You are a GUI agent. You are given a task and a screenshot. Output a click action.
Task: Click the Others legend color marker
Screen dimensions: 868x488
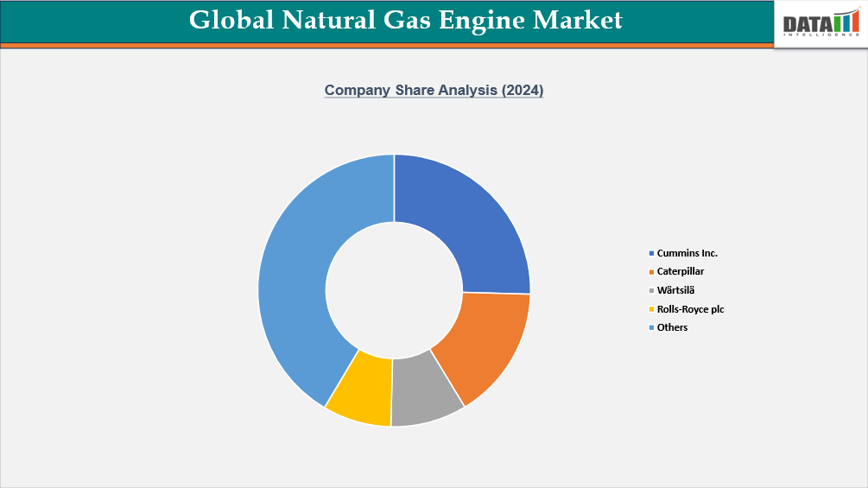651,327
